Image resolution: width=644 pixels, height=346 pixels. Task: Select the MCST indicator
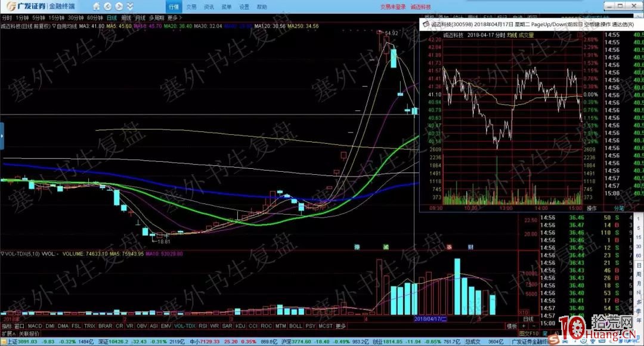coord(326,326)
